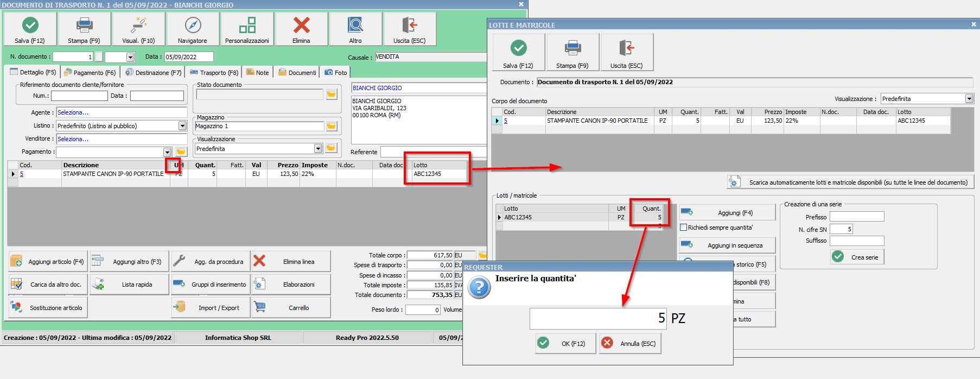Expand dropdown next to N. documento
The width and height of the screenshot is (980, 379).
(x=130, y=57)
